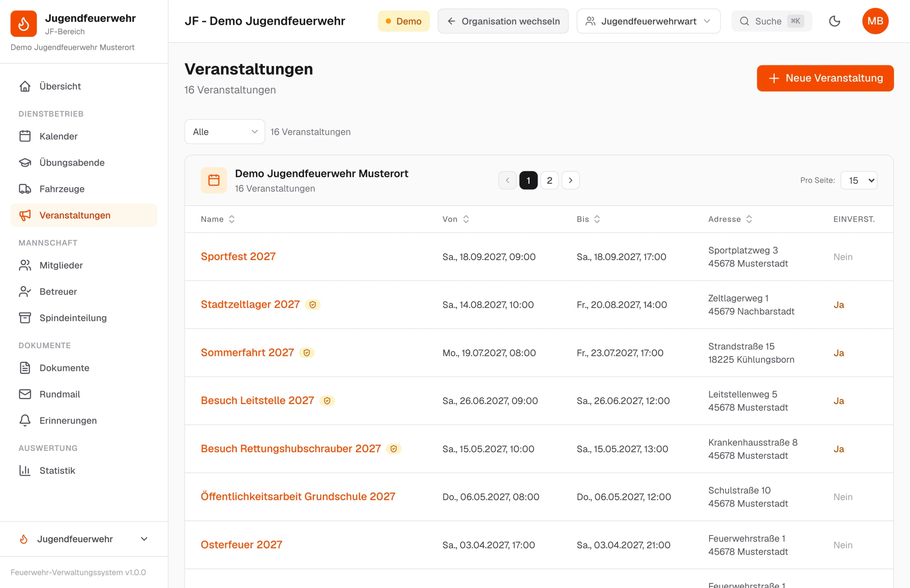
Task: Go to page 2 of events
Action: coord(549,180)
